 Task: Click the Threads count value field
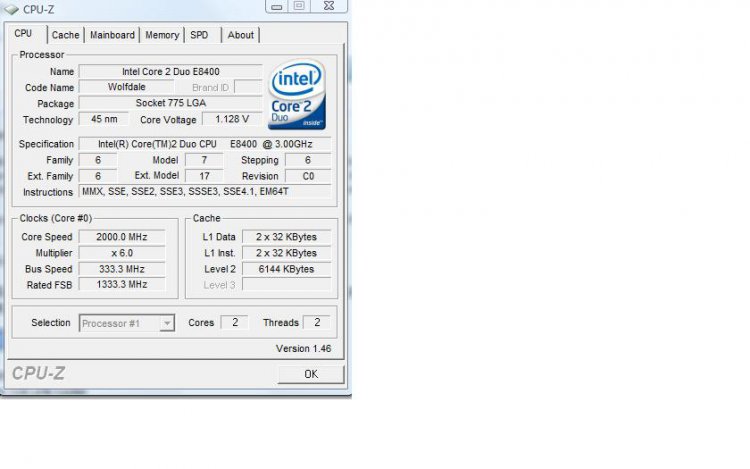(317, 323)
